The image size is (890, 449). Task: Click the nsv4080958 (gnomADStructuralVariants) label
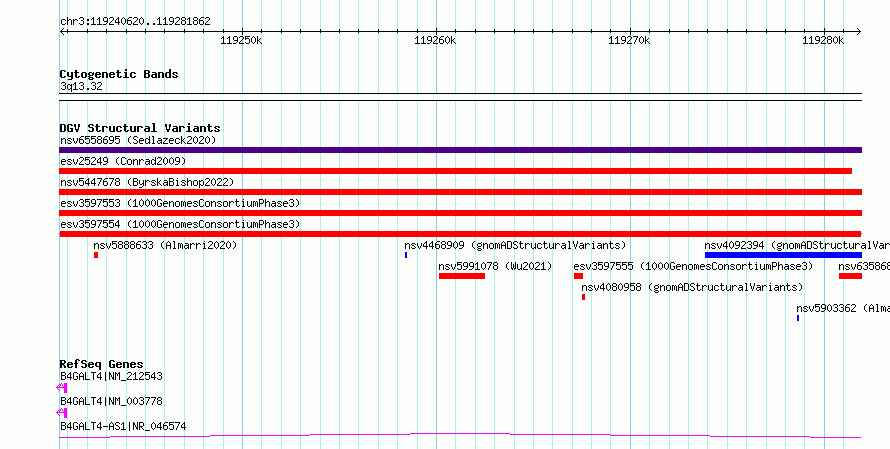[692, 287]
